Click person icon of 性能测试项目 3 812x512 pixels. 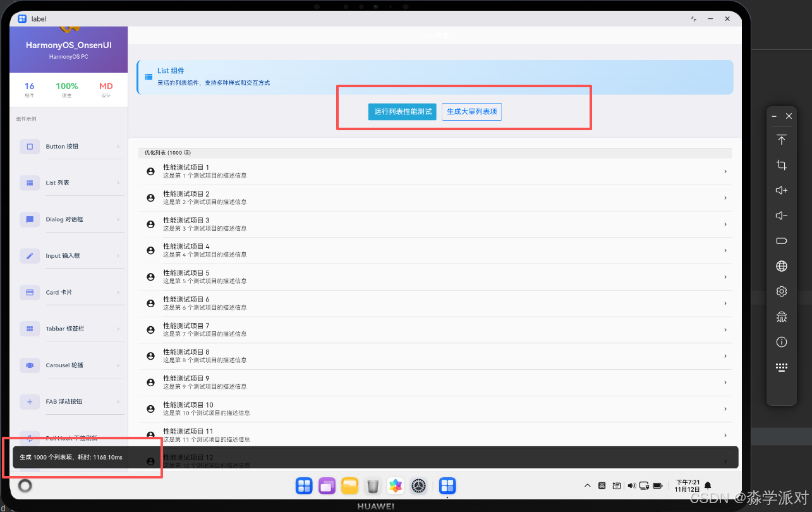coord(150,224)
